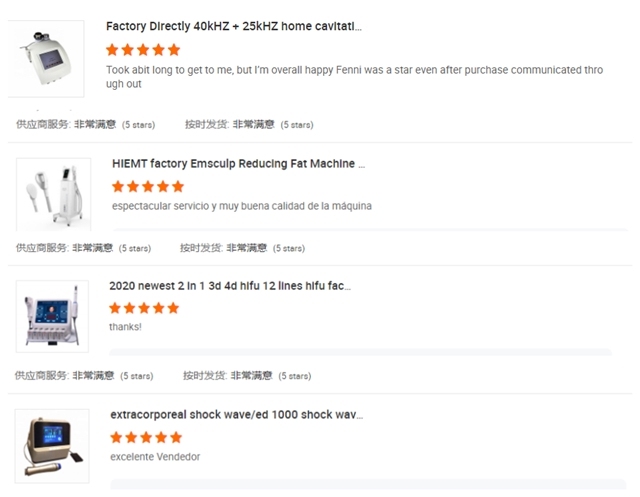Click the star rating under the HIEMT Emsculp product
Viewport: 640px width, 497px height.
pos(148,186)
